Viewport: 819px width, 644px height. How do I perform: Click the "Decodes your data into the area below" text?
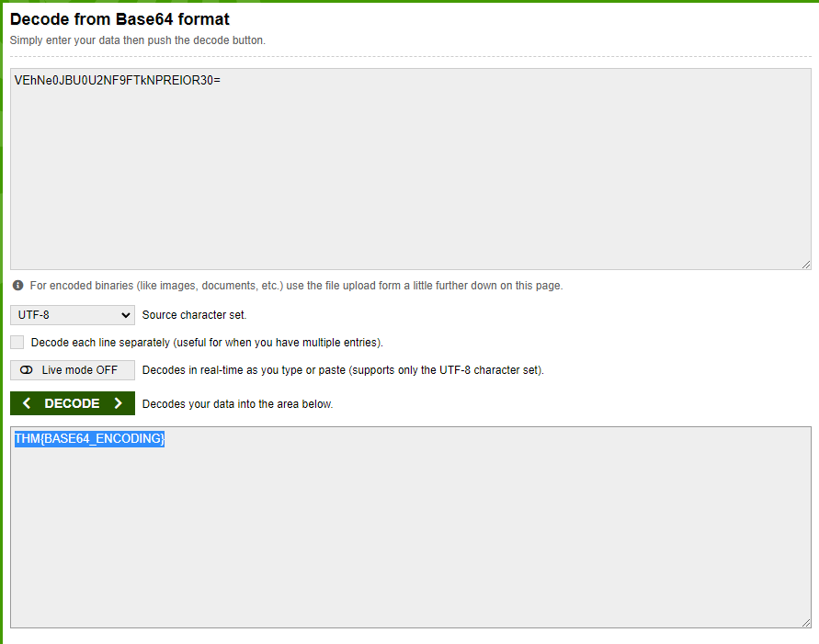237,404
